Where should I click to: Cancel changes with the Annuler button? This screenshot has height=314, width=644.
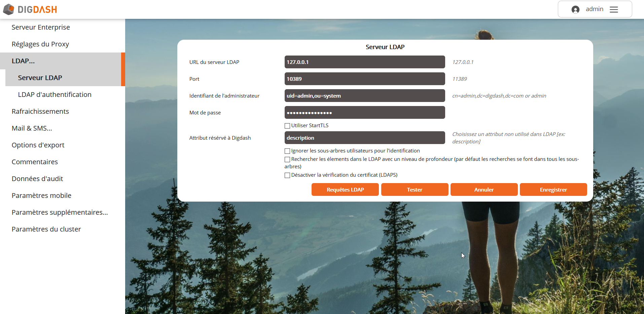484,189
